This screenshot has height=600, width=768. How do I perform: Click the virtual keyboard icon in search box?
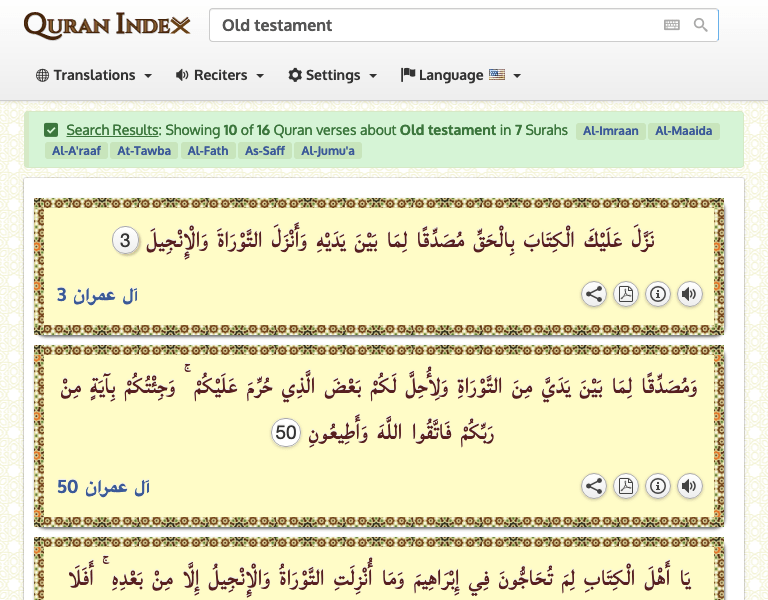672,25
